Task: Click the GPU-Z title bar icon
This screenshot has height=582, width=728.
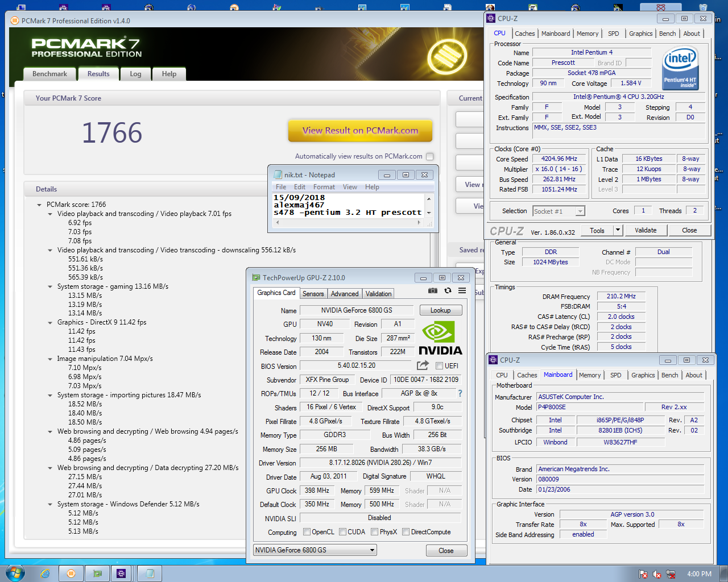Action: tap(257, 277)
